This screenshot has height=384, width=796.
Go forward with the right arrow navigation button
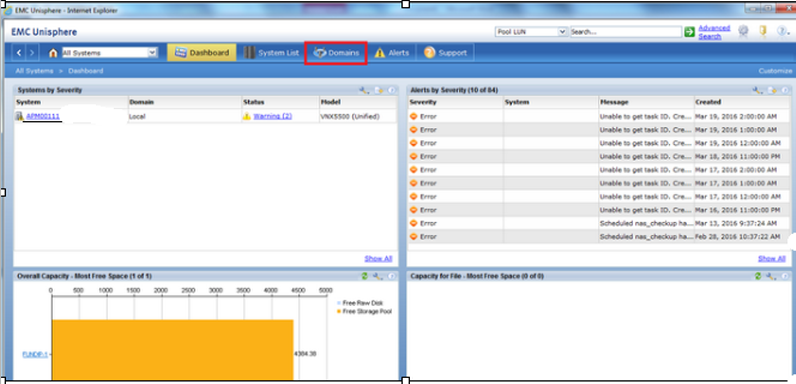pos(31,53)
